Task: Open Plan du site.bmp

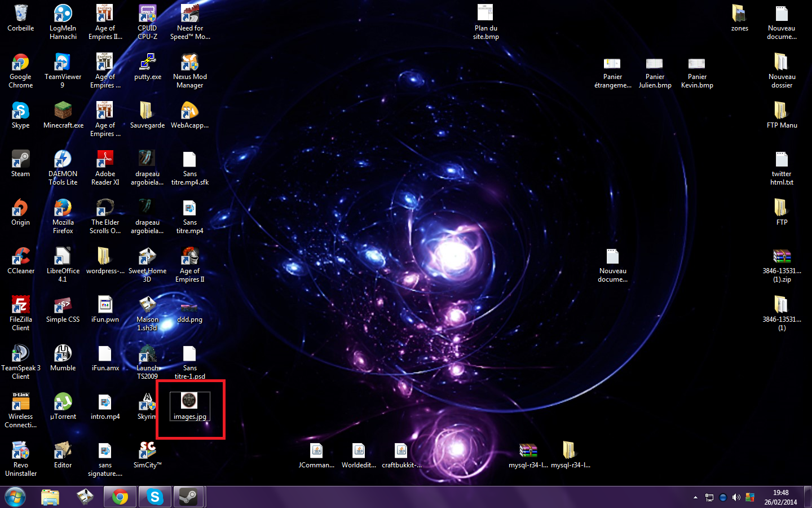Action: 486,22
